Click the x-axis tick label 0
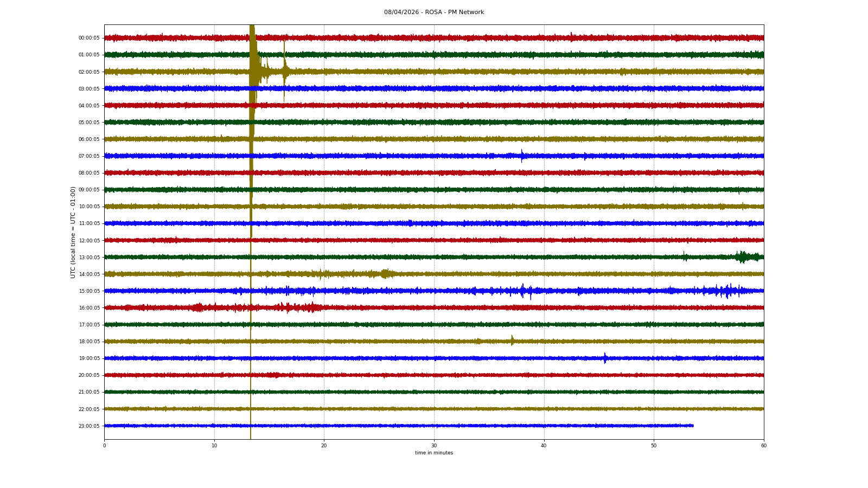 [x=104, y=446]
